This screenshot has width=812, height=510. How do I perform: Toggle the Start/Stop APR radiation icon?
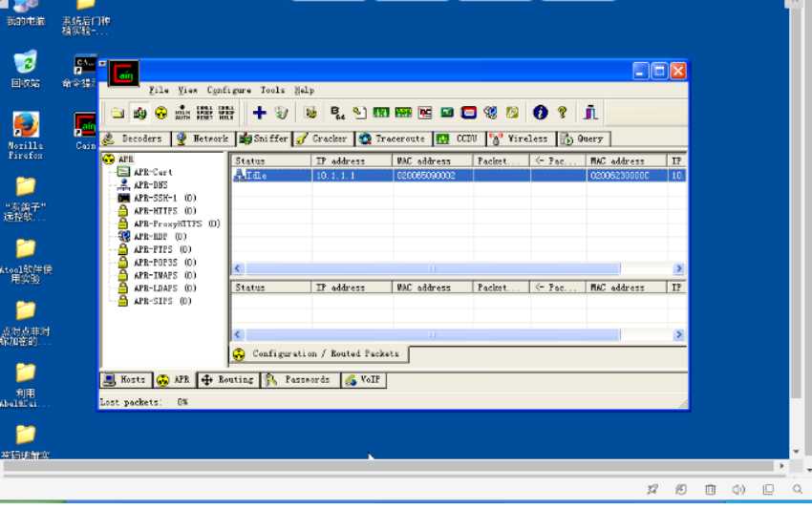tap(161, 113)
